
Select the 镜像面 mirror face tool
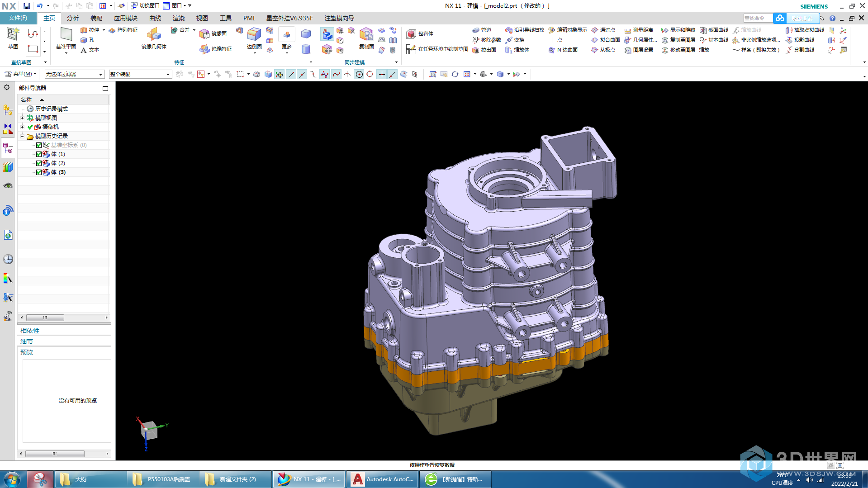[213, 33]
